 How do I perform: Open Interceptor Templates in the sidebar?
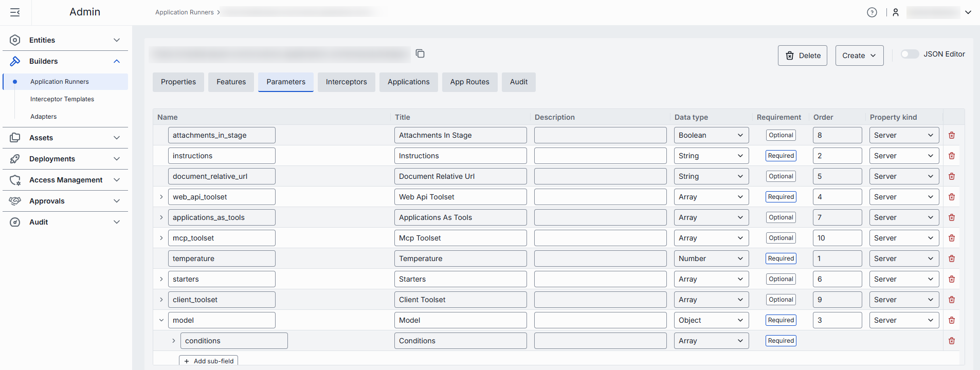[62, 99]
